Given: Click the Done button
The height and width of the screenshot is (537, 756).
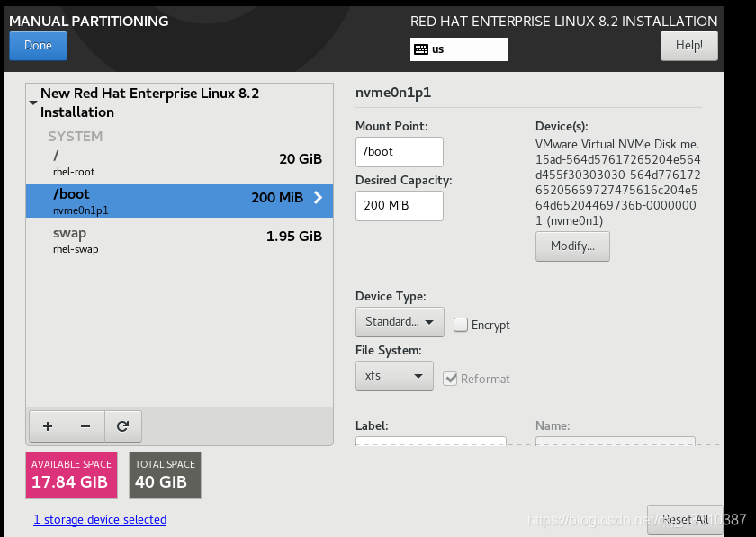Looking at the screenshot, I should [x=38, y=46].
